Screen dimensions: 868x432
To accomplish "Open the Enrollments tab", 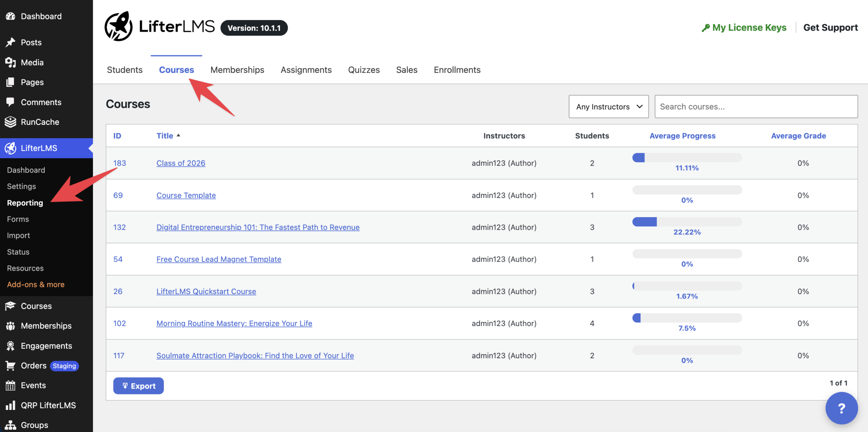I will (457, 70).
